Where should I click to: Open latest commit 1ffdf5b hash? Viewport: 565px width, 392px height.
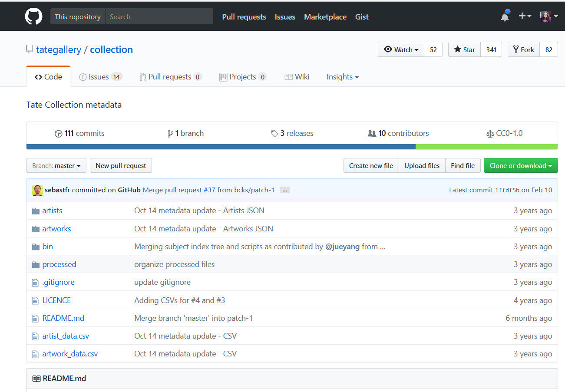(507, 190)
